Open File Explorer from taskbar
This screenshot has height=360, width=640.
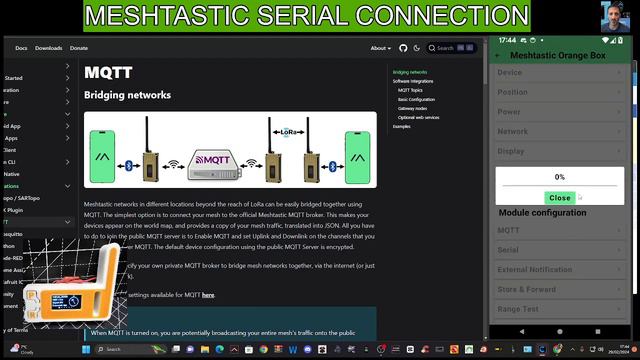[x=205, y=349]
